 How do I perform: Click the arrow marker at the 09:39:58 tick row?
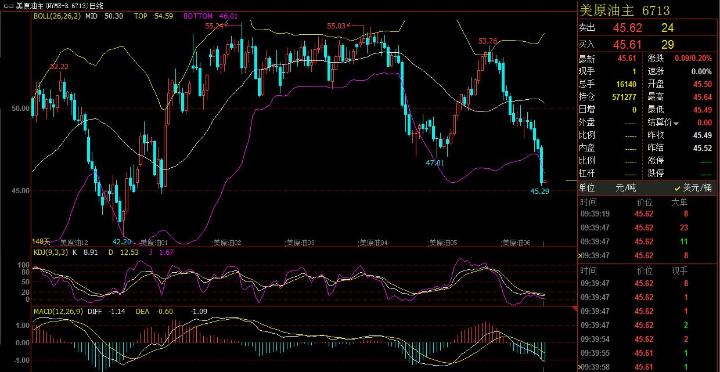point(579,367)
